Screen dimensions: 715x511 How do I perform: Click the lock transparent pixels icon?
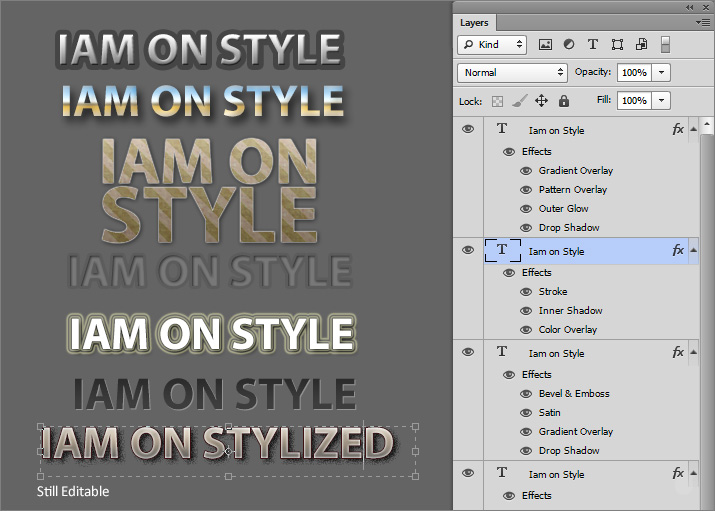[x=497, y=101]
